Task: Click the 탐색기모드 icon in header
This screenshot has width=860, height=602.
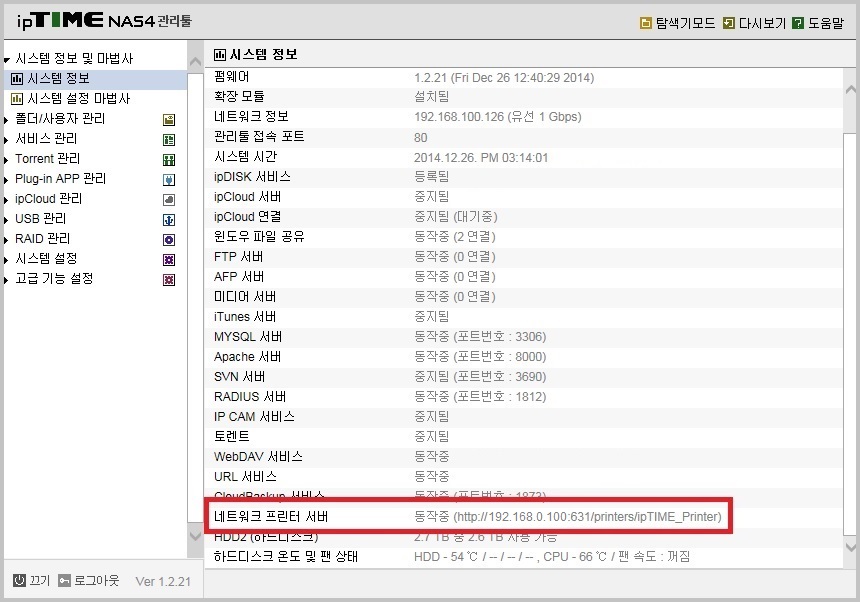Action: (x=646, y=23)
